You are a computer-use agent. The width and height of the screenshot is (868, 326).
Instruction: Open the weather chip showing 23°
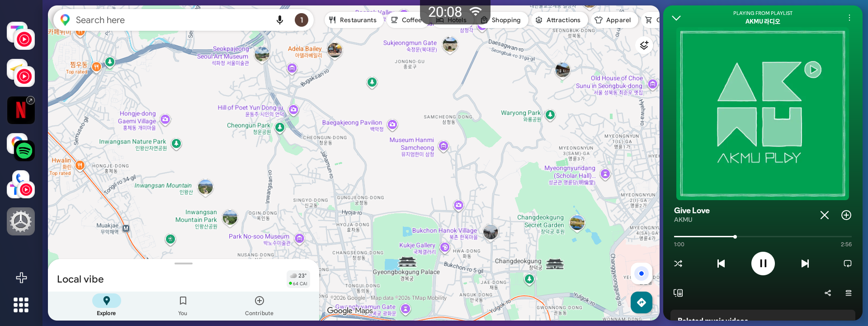click(298, 279)
